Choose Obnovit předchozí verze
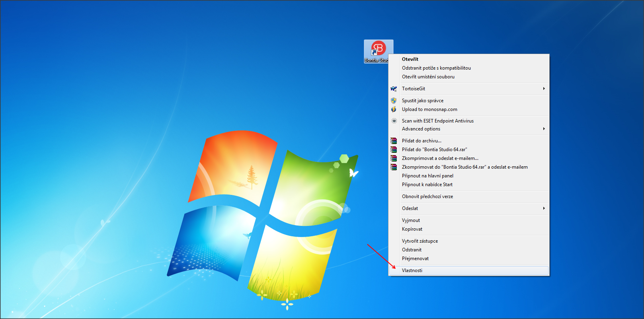The image size is (644, 319). coord(469,196)
